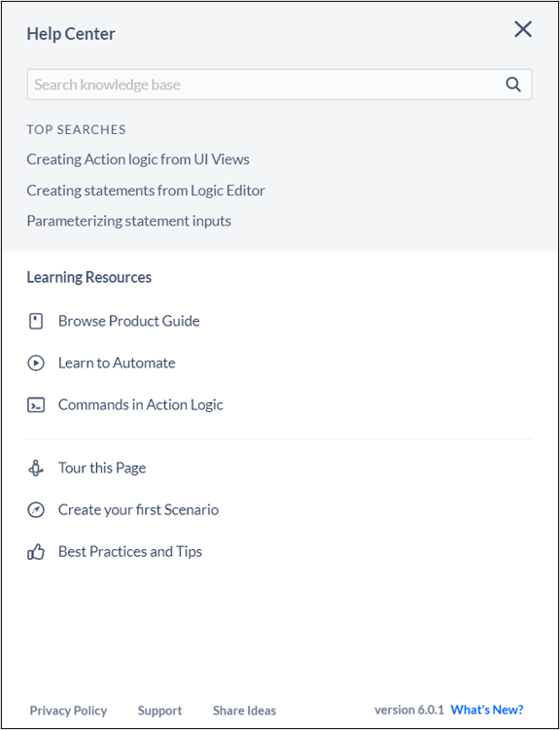Open the Privacy Policy link
This screenshot has height=730, width=560.
pos(68,711)
